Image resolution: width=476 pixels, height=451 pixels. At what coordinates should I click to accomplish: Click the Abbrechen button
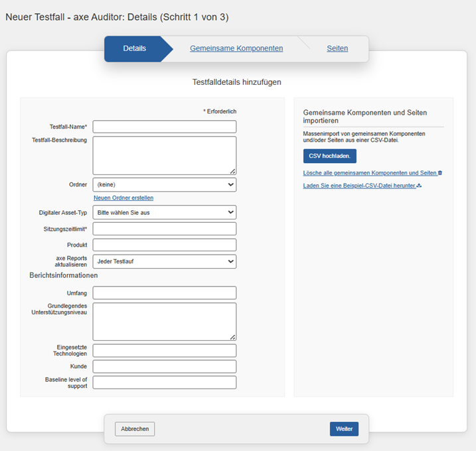[135, 429]
